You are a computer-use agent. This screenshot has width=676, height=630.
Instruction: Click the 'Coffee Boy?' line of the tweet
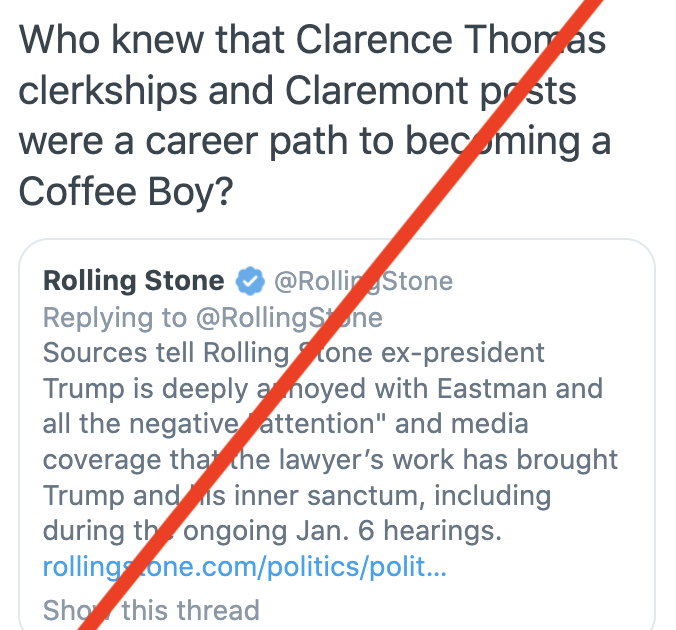pyautogui.click(x=126, y=191)
